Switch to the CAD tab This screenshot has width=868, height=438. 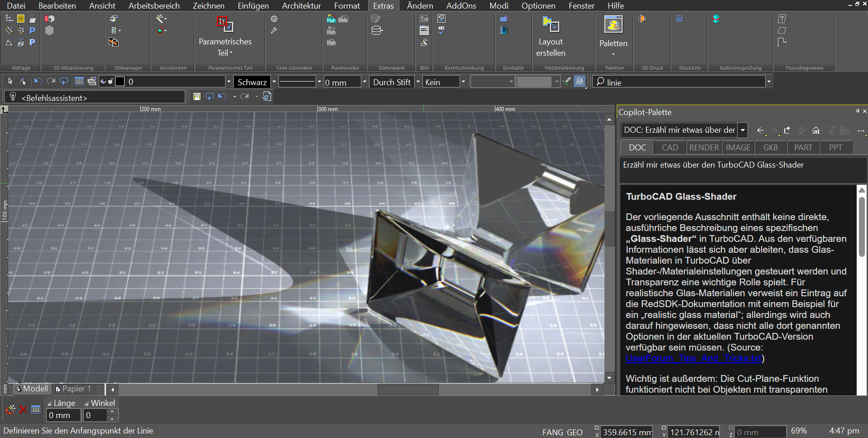point(670,148)
